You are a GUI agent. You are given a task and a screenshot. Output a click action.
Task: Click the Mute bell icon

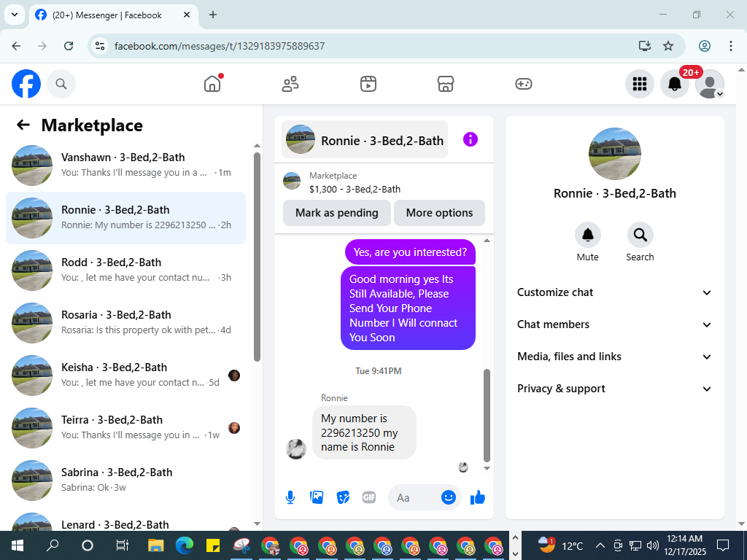click(588, 235)
